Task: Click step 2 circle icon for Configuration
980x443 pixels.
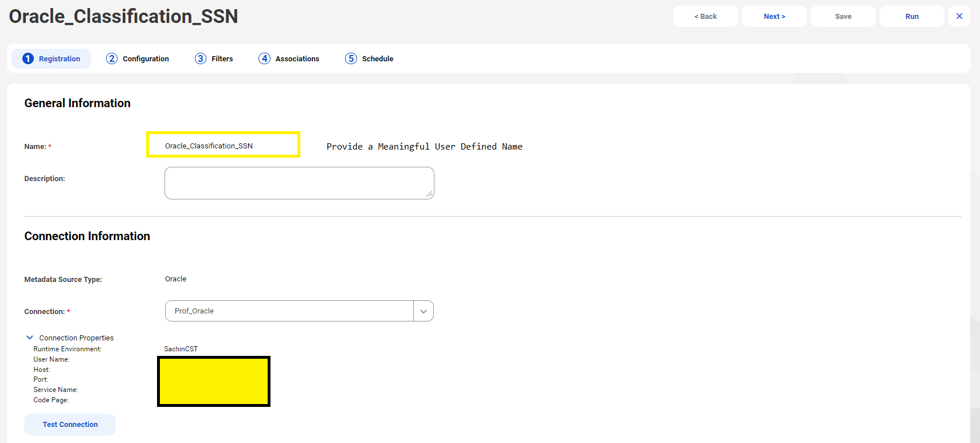Action: [112, 58]
